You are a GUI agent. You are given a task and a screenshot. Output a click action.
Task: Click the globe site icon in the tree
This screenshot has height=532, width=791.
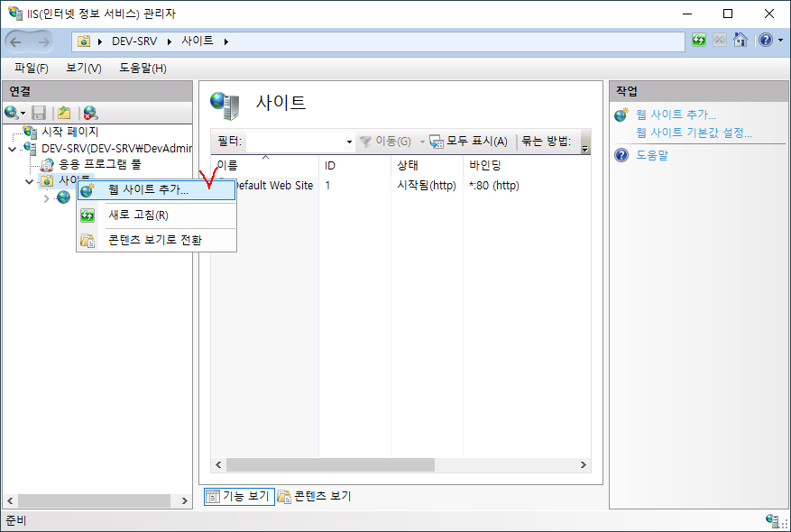pyautogui.click(x=63, y=197)
